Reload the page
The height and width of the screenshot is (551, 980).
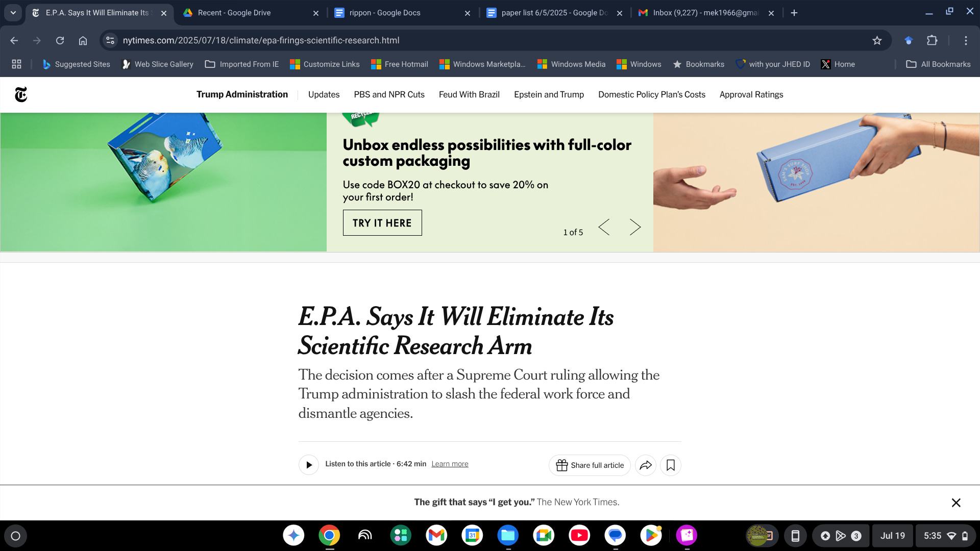(60, 40)
